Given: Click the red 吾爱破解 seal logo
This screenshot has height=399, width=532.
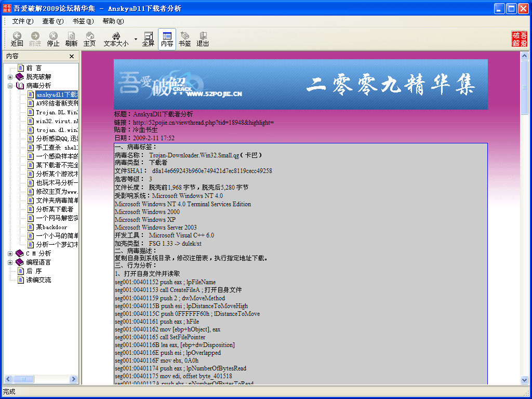Looking at the screenshot, I should tap(520, 39).
